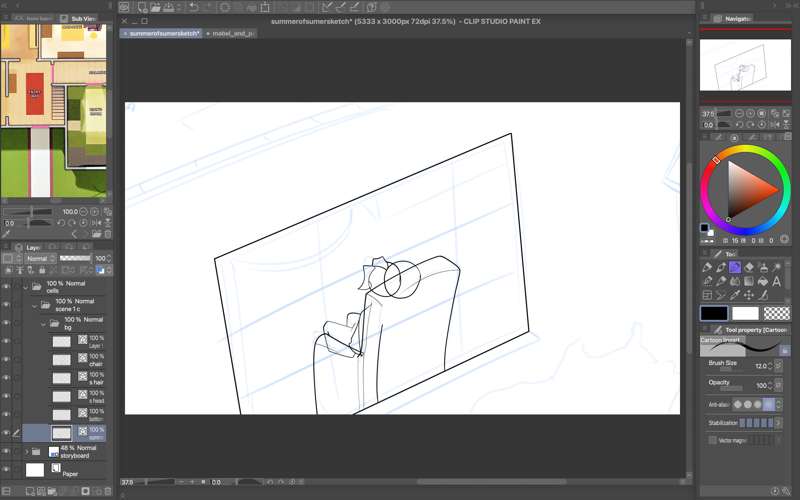This screenshot has width=800, height=500.
Task: Choose the no anti-aliasing button
Action: point(737,405)
